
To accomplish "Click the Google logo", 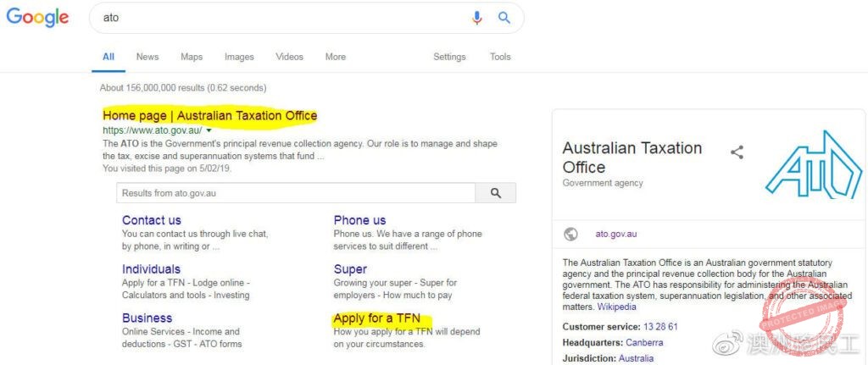I will click(37, 17).
